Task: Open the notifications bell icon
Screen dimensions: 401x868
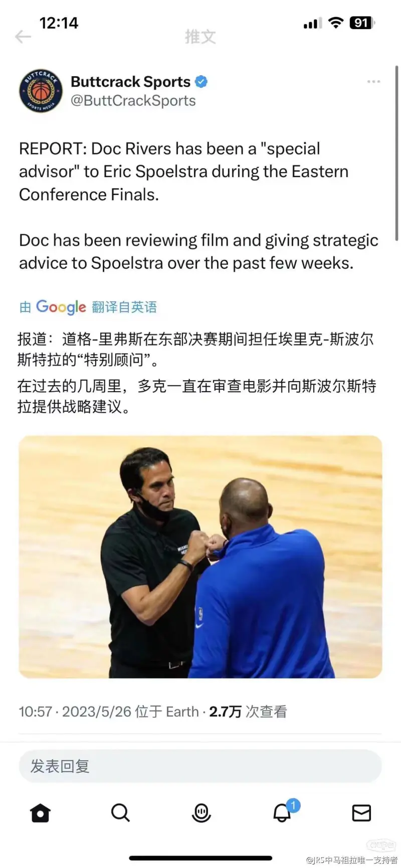Action: (x=282, y=813)
